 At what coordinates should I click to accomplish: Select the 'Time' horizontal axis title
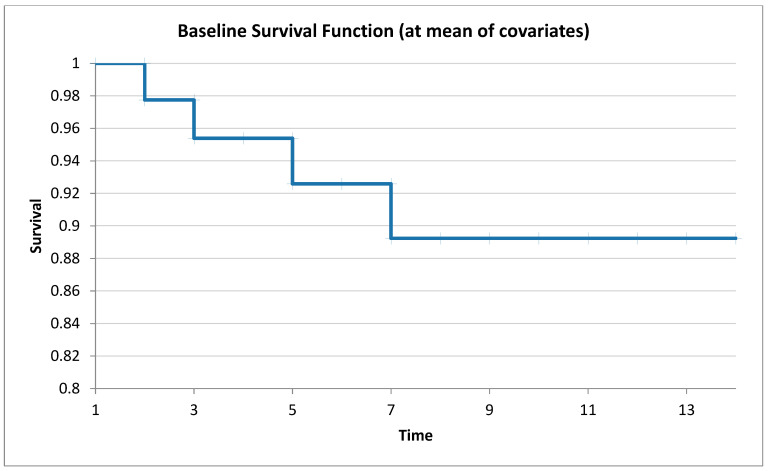point(415,436)
